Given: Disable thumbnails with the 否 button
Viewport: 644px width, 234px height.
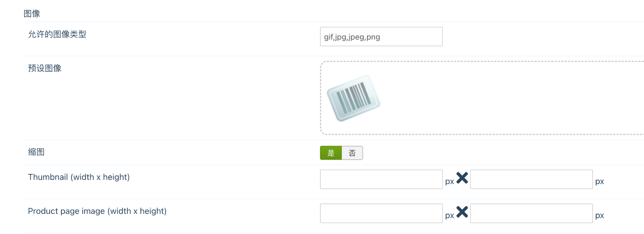Looking at the screenshot, I should 352,153.
